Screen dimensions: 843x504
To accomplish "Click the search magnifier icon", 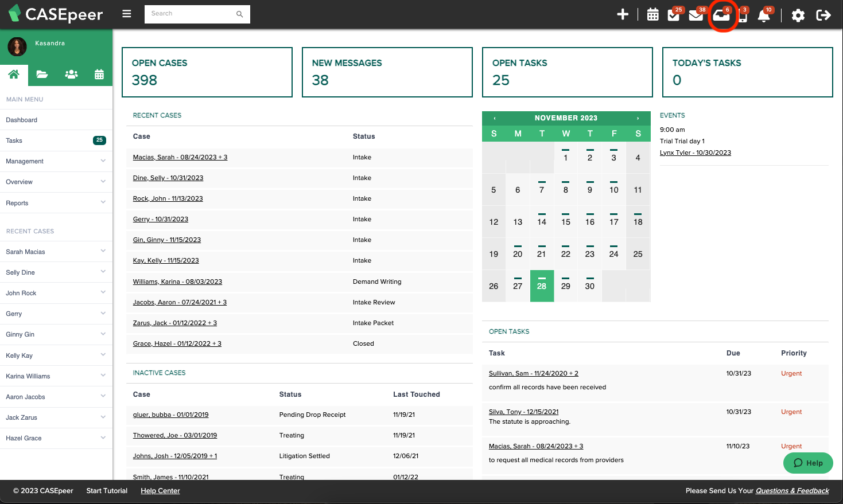I will point(240,14).
